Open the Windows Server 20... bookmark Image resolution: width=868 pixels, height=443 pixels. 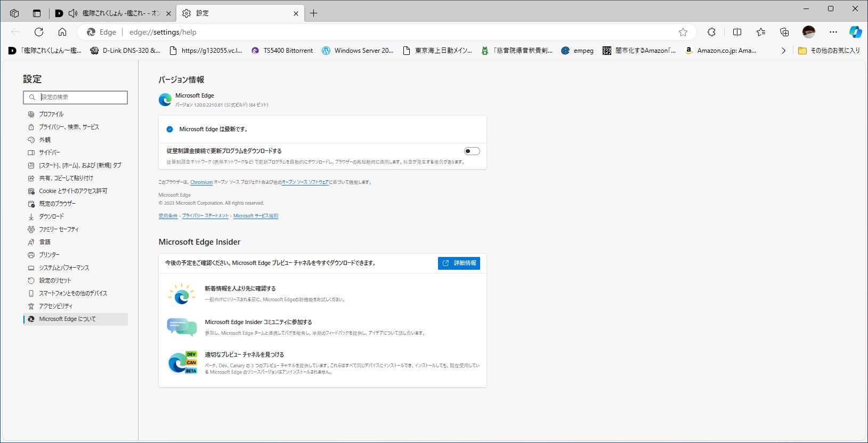pyautogui.click(x=357, y=51)
